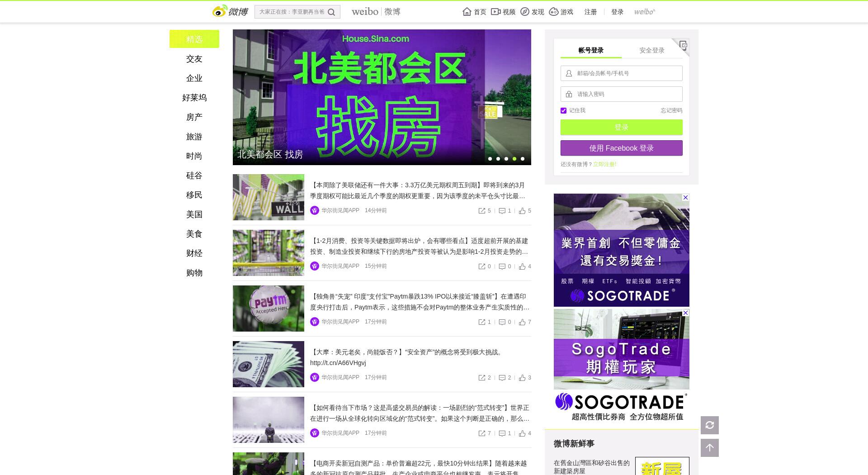Click the refresh page button

click(x=710, y=425)
